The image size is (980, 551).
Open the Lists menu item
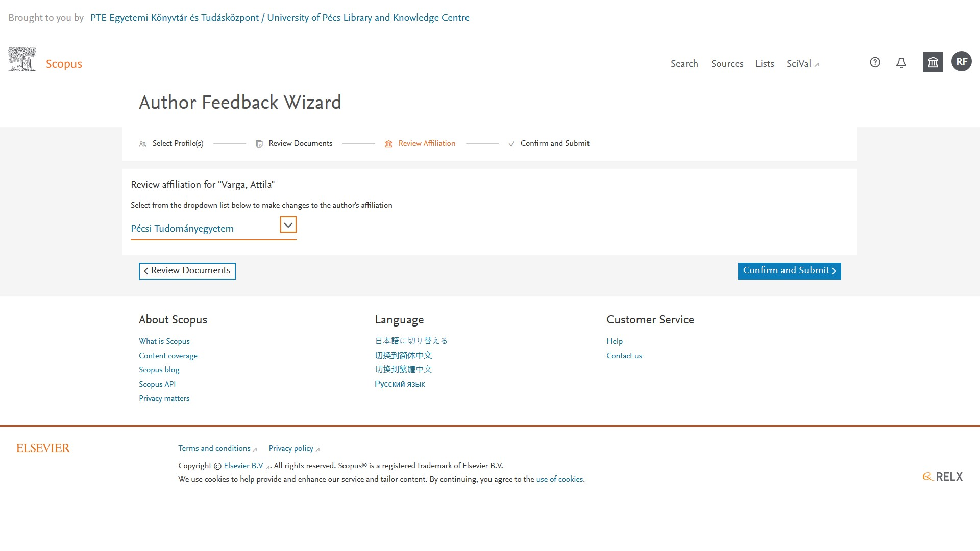click(x=765, y=64)
